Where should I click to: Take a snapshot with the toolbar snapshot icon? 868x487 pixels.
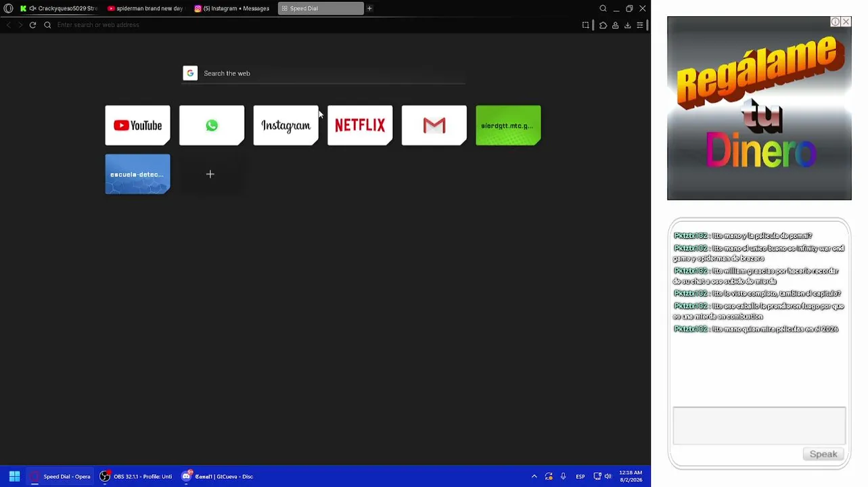[586, 25]
